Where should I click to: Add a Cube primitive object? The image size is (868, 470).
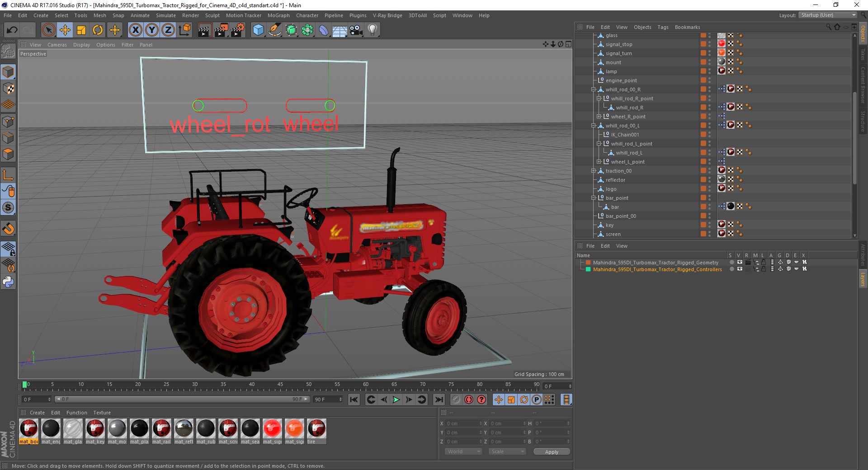pos(258,30)
